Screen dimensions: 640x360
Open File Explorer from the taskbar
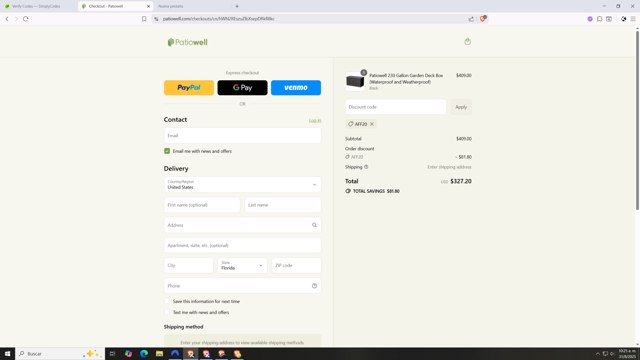(x=159, y=353)
